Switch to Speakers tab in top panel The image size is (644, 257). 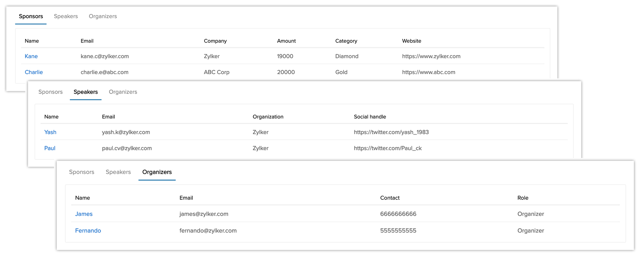click(66, 17)
